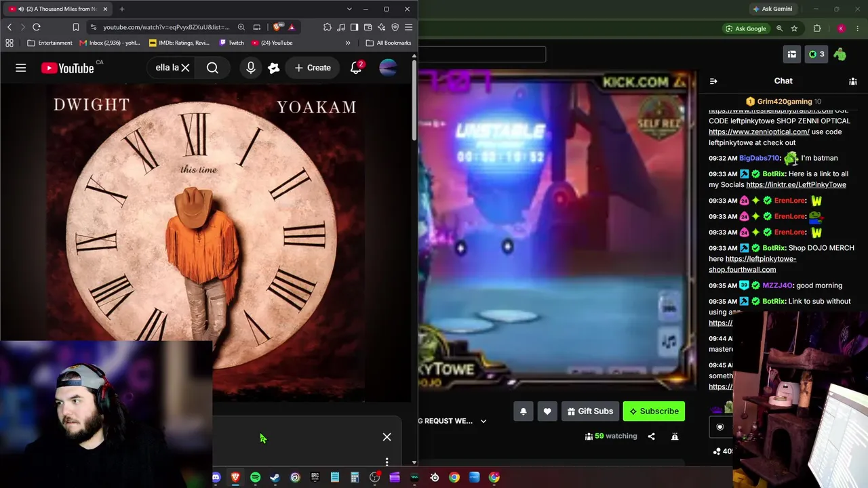Select the A Thousand Miles YouTube tab
The image size is (868, 488).
[58, 9]
